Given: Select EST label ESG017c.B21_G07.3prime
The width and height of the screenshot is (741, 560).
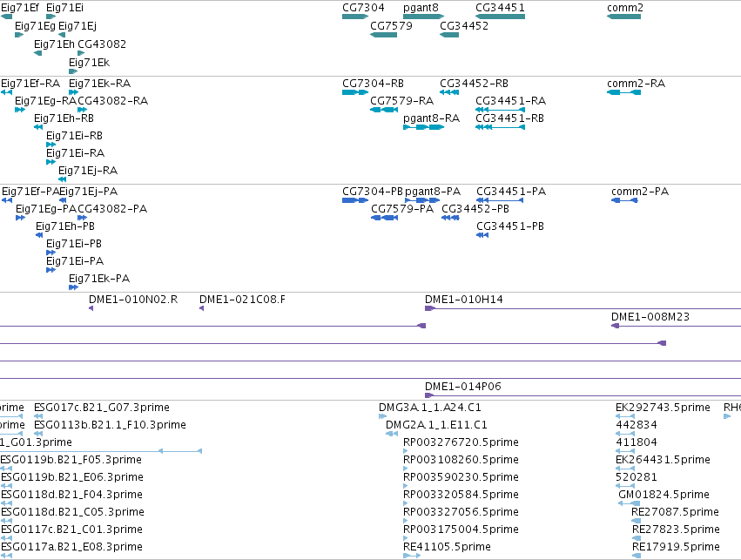Looking at the screenshot, I should pos(102,408).
